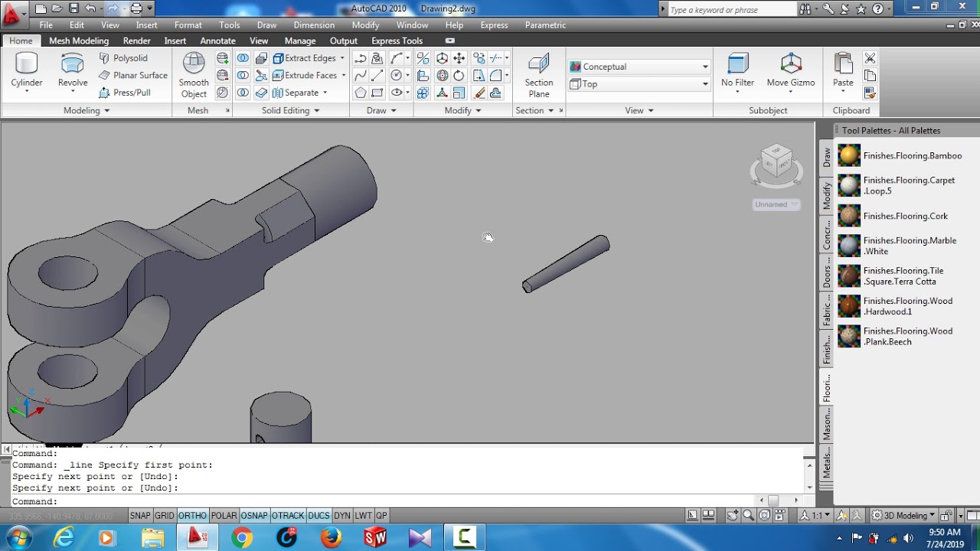Select the Finishes.Flooring.Marble White material
This screenshot has height=551, width=980.
coord(897,246)
